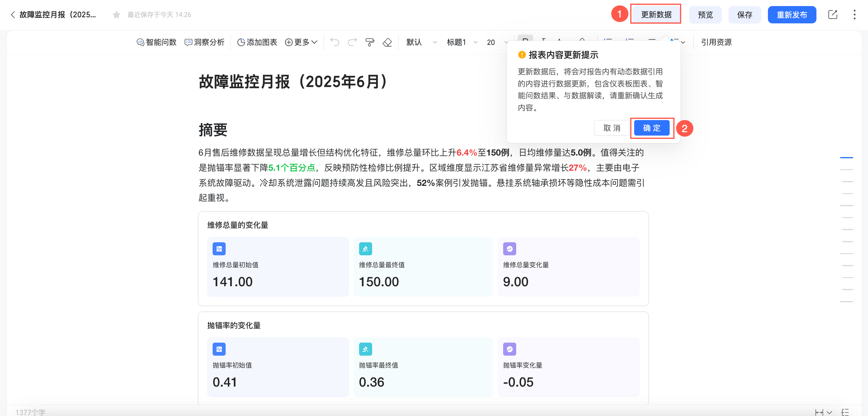
Task: Open the font size 20 dropdown
Action: pyautogui.click(x=497, y=42)
